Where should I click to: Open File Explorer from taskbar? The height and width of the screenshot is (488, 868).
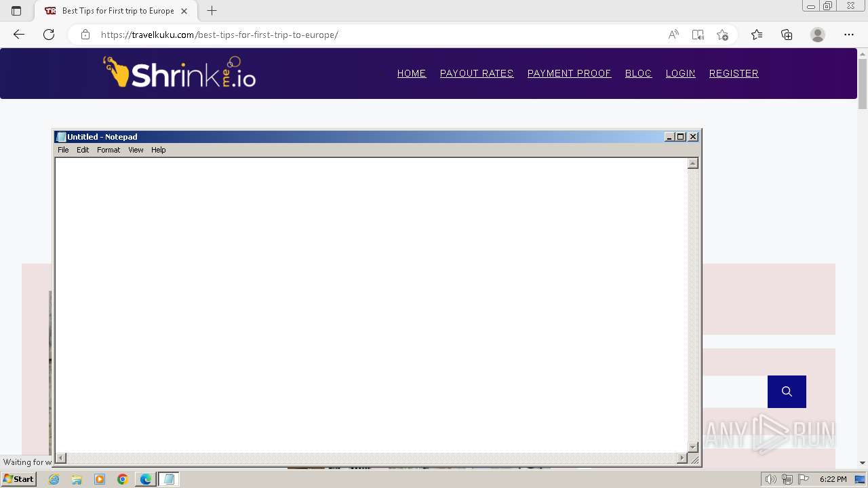[77, 479]
